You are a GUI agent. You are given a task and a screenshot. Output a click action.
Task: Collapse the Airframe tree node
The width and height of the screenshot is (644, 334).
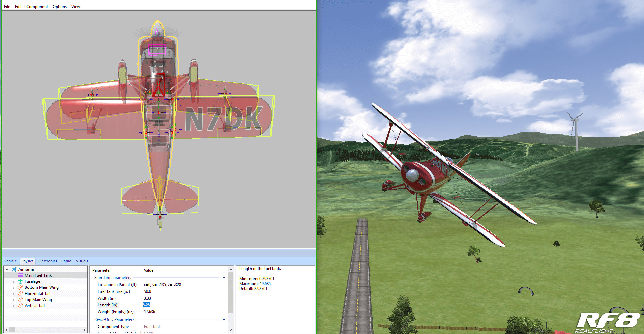pyautogui.click(x=7, y=269)
